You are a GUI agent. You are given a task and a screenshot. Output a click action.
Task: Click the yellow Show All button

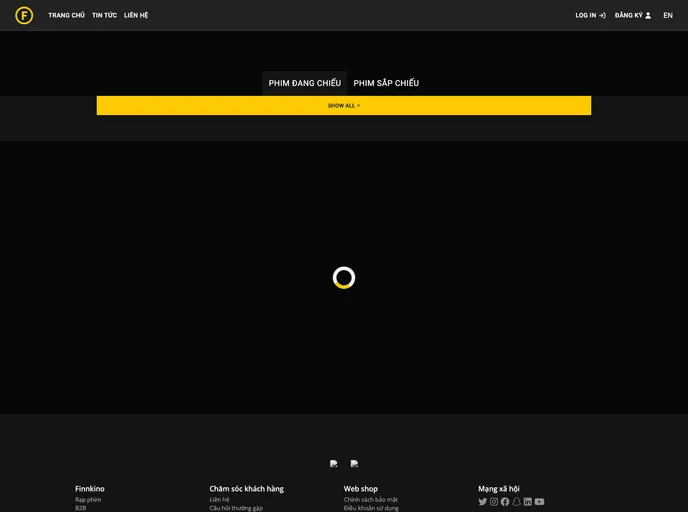(x=344, y=106)
